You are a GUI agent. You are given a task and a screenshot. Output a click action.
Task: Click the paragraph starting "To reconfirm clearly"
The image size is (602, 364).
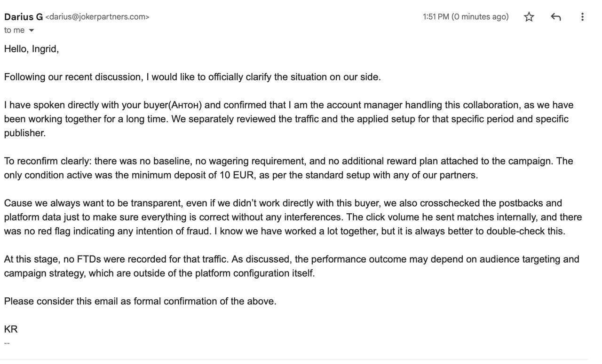288,168
